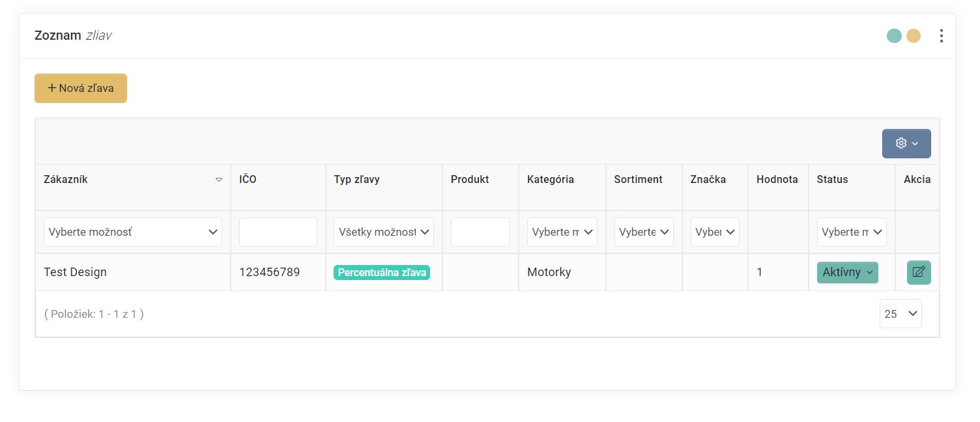Click the yellow circle in header
Viewport: 980px width, 422px height.
[914, 36]
